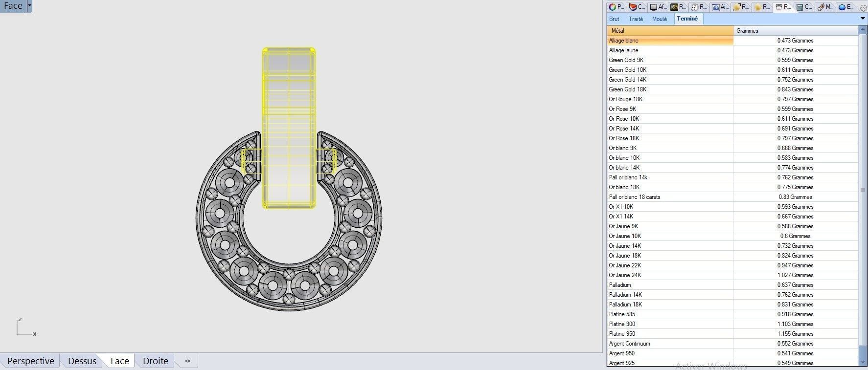Select the Alliage blanc row
The image size is (868, 370).
pyautogui.click(x=732, y=41)
